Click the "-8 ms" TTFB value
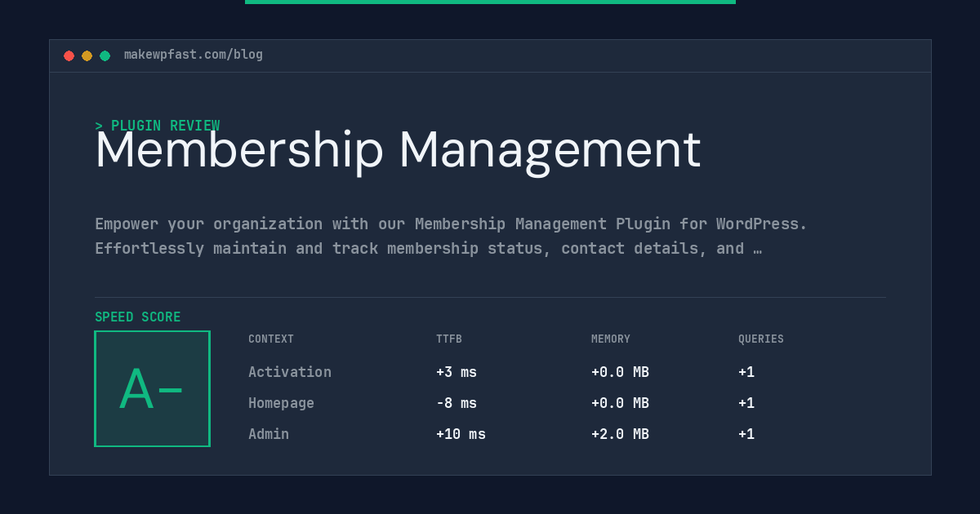980x514 pixels. pyautogui.click(x=457, y=403)
